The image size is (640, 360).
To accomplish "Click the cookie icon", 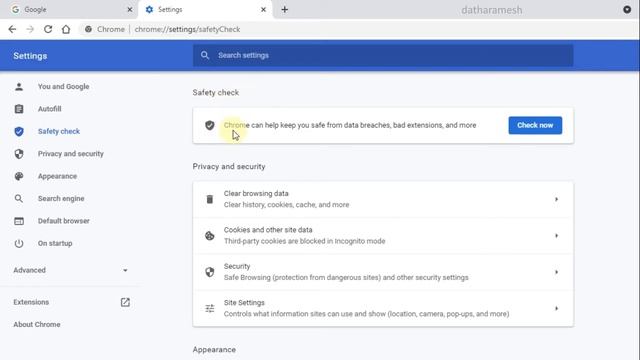I will coord(209,236).
